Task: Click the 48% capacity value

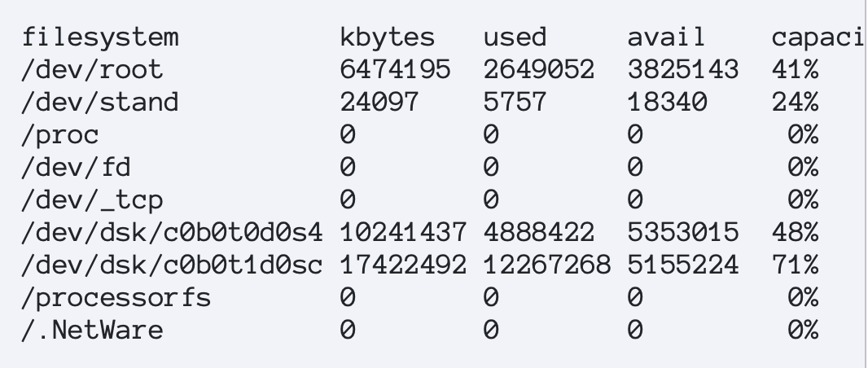Action: [795, 233]
